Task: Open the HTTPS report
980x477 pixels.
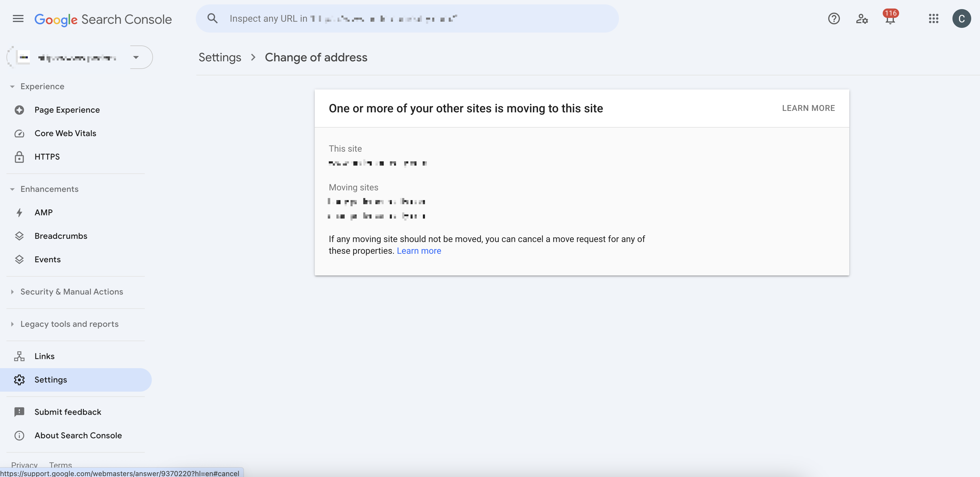Action: [x=47, y=157]
